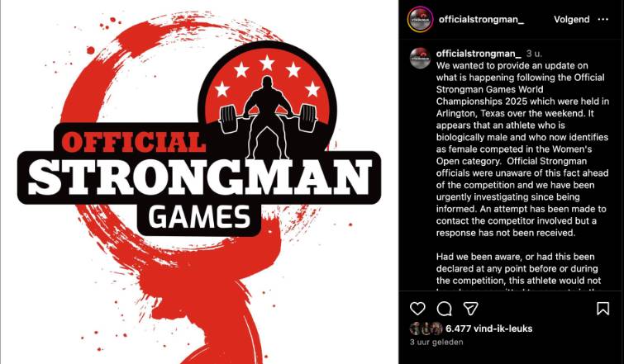Screen dimensions: 624x364
Task: Open the three-dot more options menu
Action: [603, 20]
